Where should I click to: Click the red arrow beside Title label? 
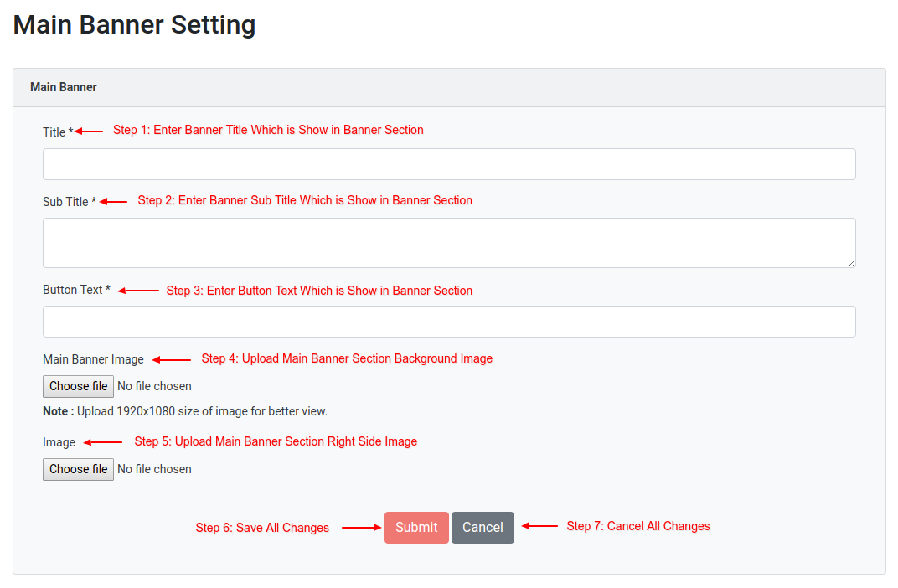(90, 132)
